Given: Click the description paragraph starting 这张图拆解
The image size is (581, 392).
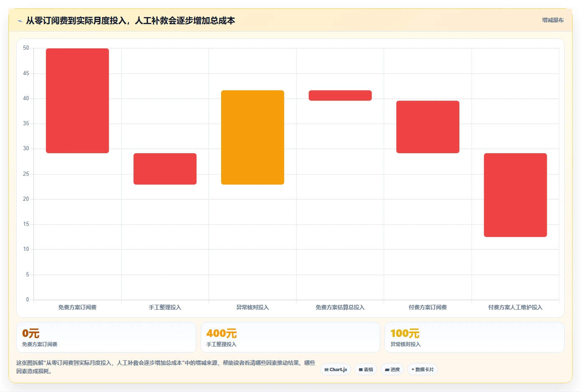Looking at the screenshot, I should 166,367.
